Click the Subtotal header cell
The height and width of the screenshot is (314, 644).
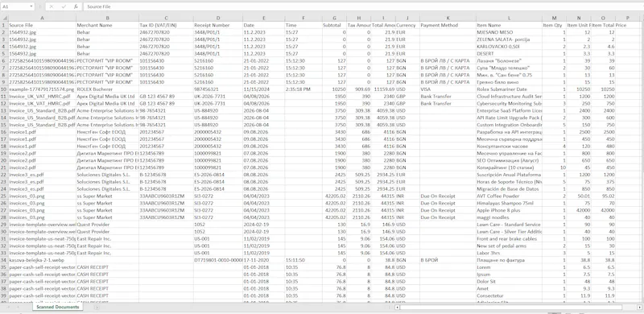point(334,25)
